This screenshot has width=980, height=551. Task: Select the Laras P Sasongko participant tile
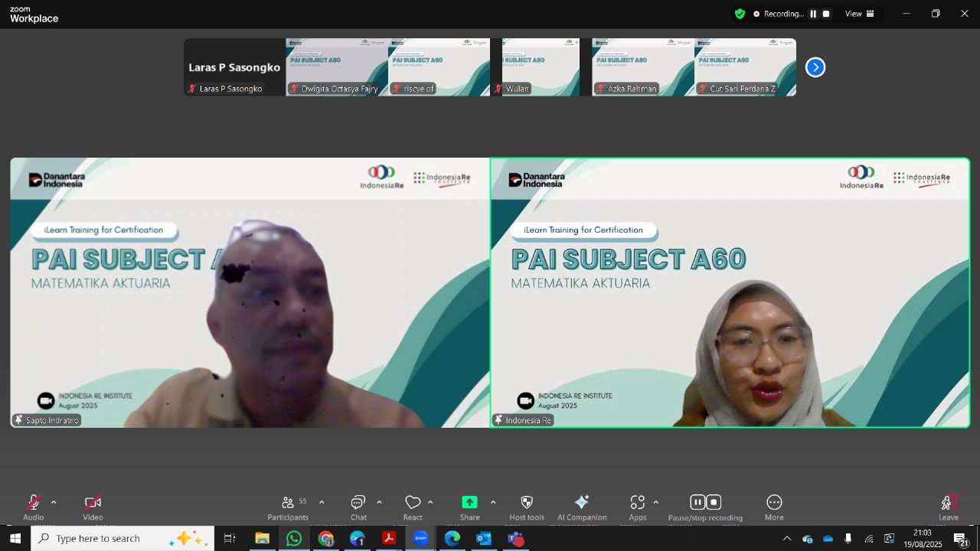(234, 67)
